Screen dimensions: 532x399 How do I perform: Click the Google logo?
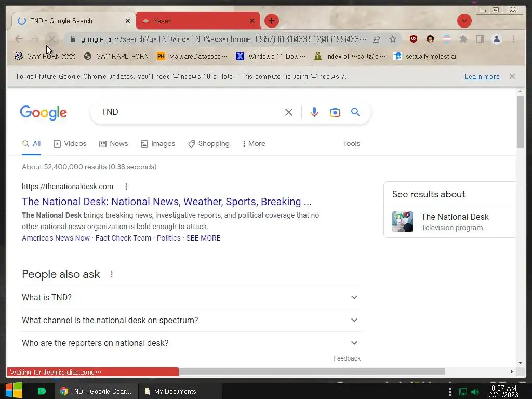tap(44, 112)
